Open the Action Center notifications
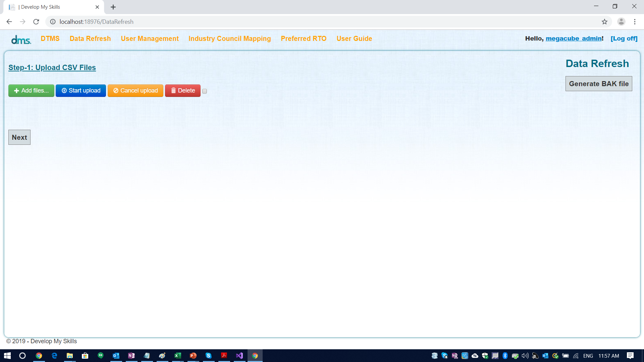 click(630, 356)
